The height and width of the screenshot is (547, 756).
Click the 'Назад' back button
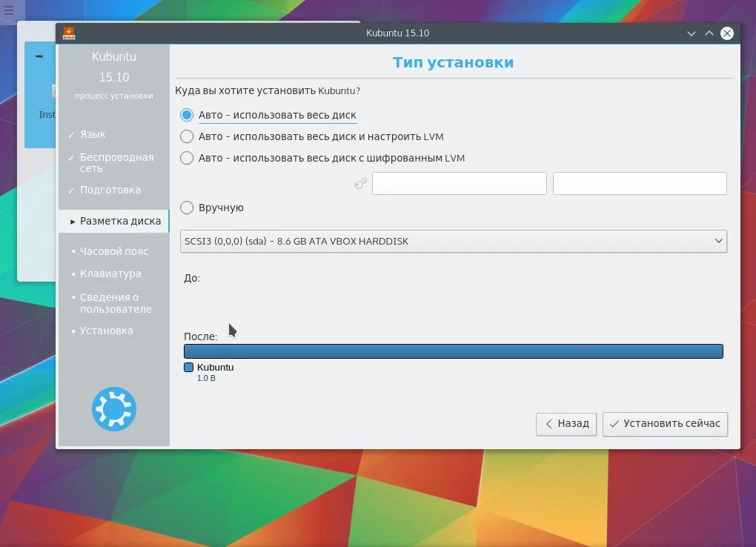[x=566, y=424]
